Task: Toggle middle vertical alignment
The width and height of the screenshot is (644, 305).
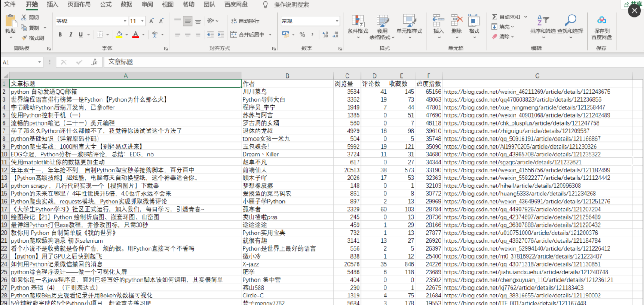Action: tap(188, 20)
